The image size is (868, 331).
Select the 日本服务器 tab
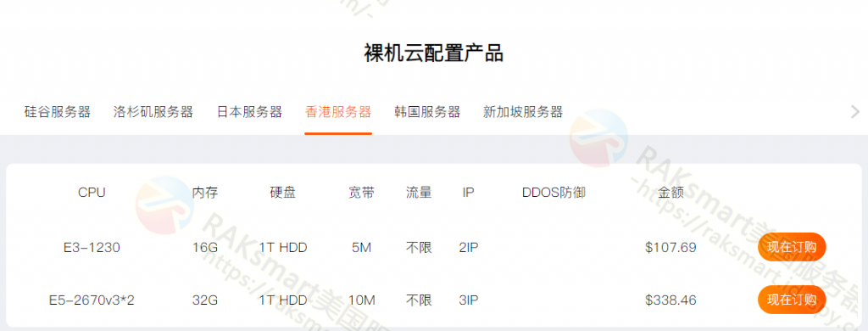click(250, 112)
